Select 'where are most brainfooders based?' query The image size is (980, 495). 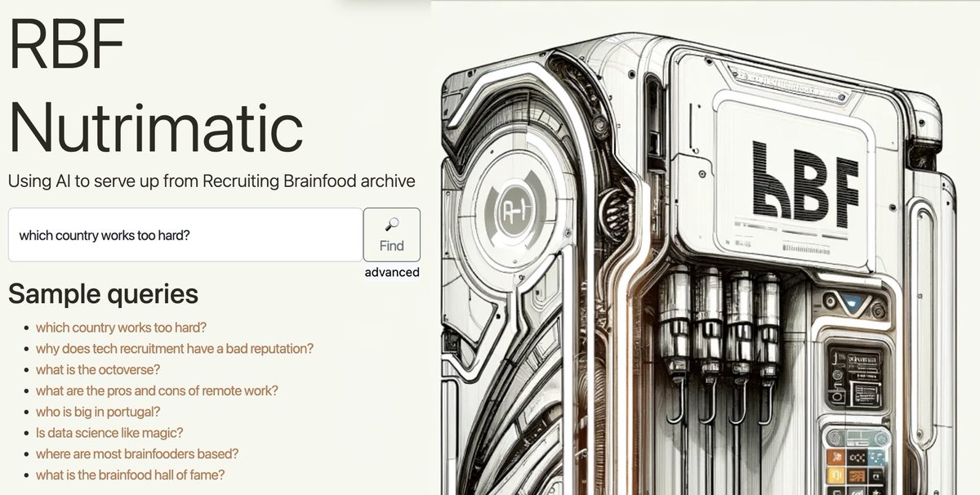137,453
